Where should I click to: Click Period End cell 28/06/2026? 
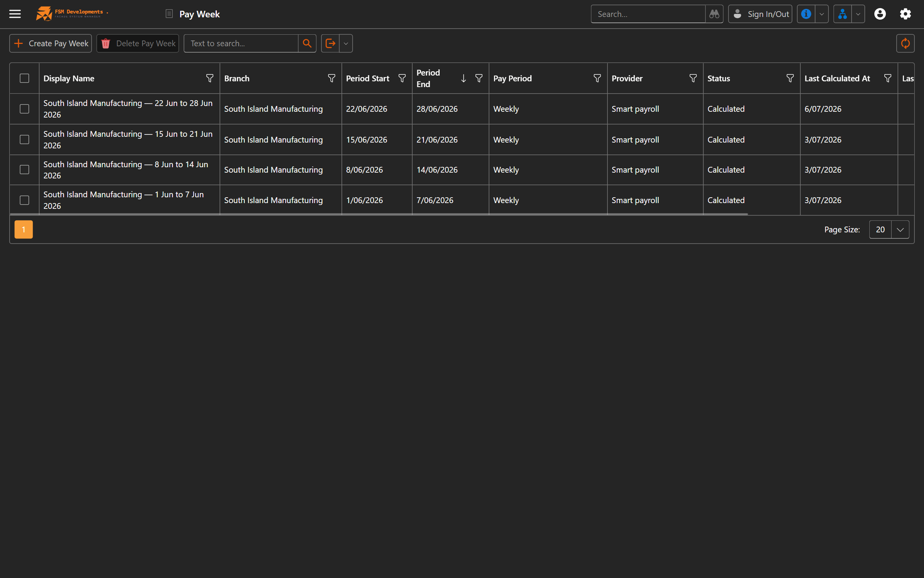coord(437,109)
